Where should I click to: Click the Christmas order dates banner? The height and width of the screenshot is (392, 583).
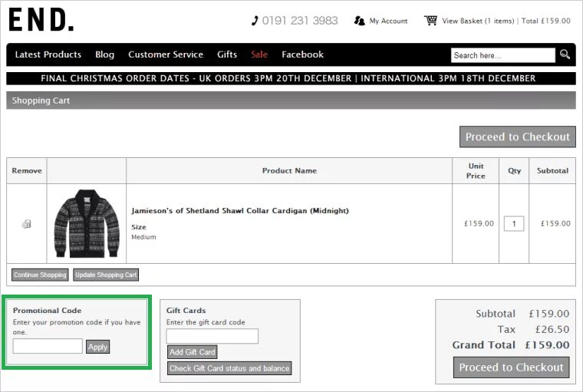tap(291, 78)
